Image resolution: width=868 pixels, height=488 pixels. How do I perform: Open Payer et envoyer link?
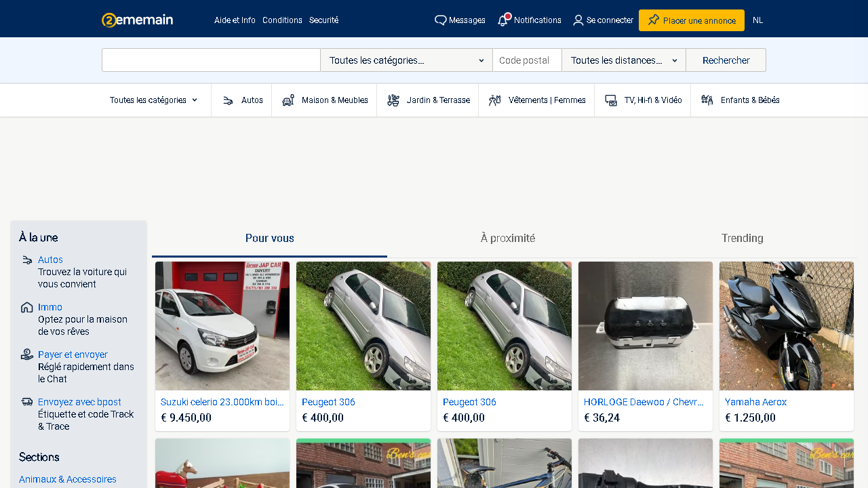coord(73,354)
